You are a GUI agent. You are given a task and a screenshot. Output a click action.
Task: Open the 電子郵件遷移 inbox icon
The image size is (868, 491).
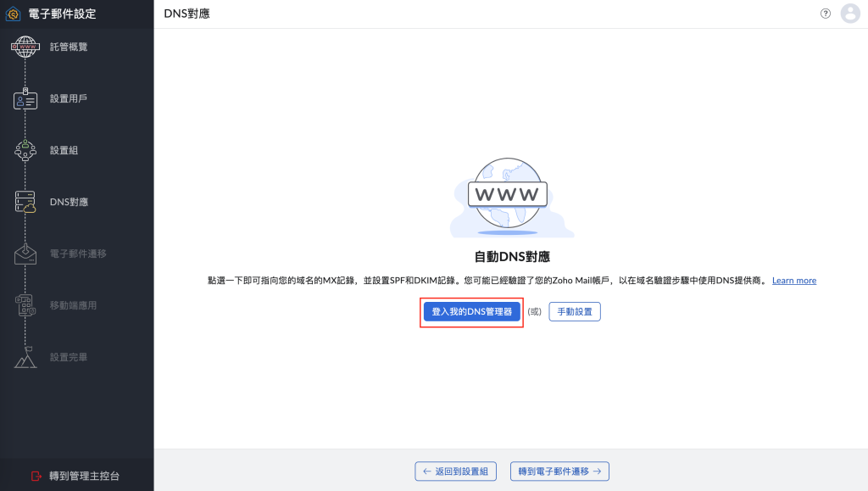click(x=25, y=254)
